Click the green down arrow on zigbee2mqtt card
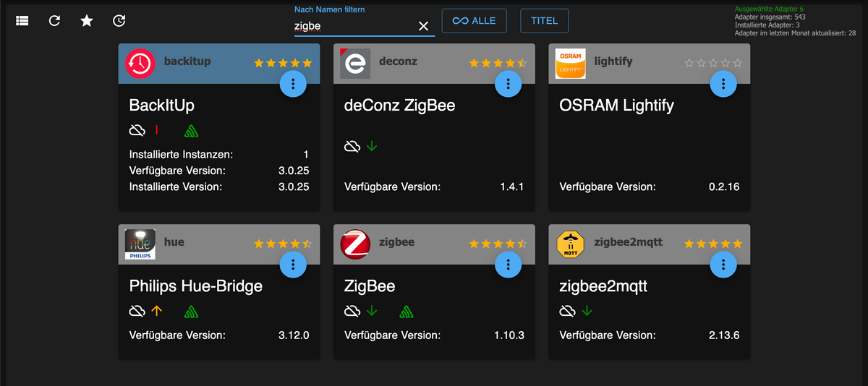Image resolution: width=868 pixels, height=386 pixels. point(587,311)
